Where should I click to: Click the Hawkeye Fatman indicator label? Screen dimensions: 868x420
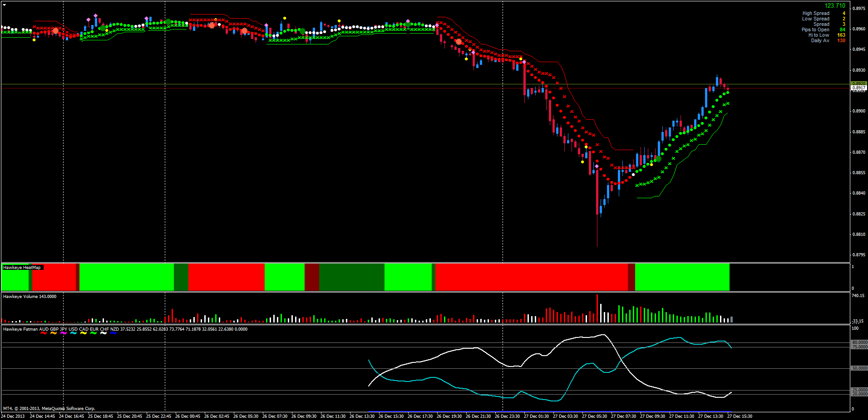[x=20, y=329]
